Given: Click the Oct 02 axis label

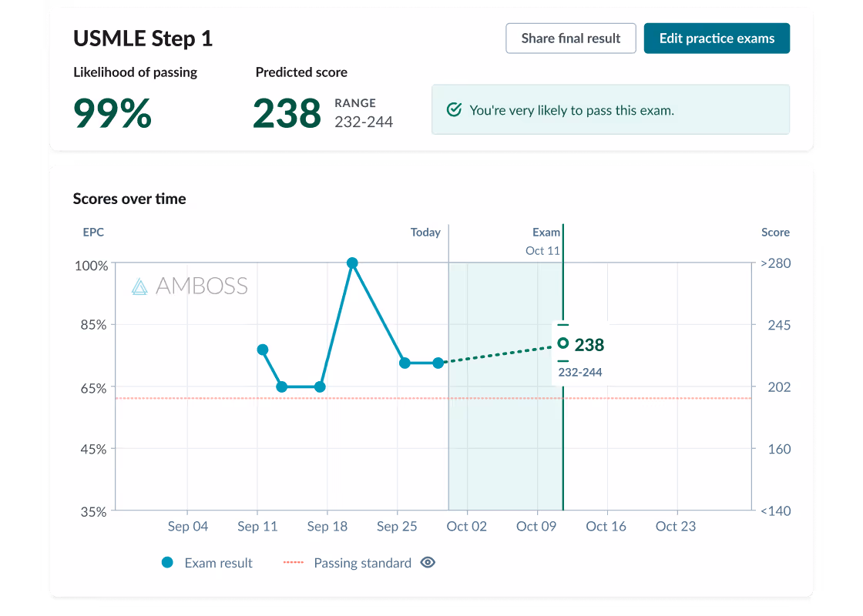Looking at the screenshot, I should [x=467, y=527].
